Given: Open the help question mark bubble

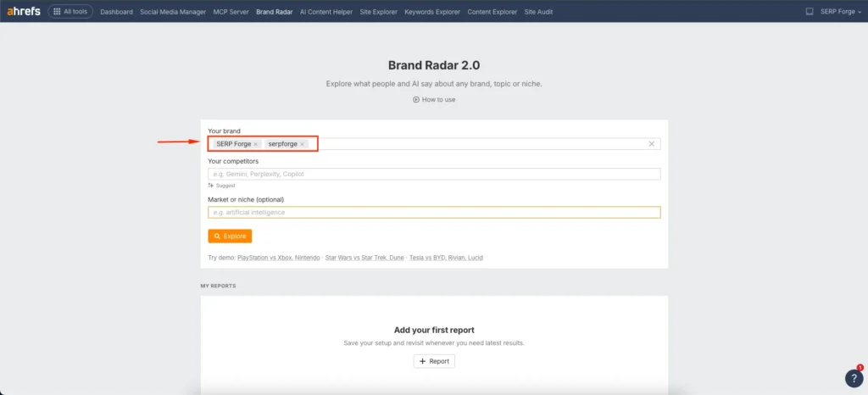Looking at the screenshot, I should 854,379.
